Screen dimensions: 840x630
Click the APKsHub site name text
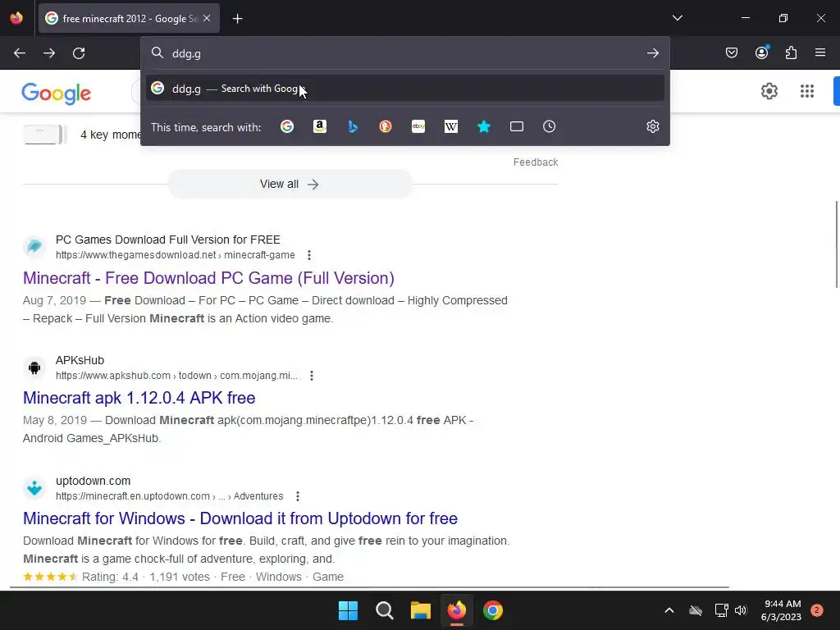[80, 361]
